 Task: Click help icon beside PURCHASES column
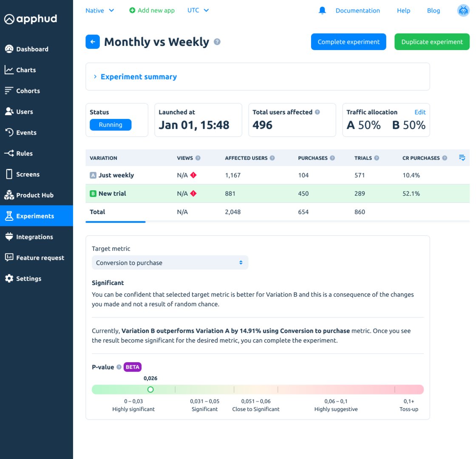(x=332, y=158)
